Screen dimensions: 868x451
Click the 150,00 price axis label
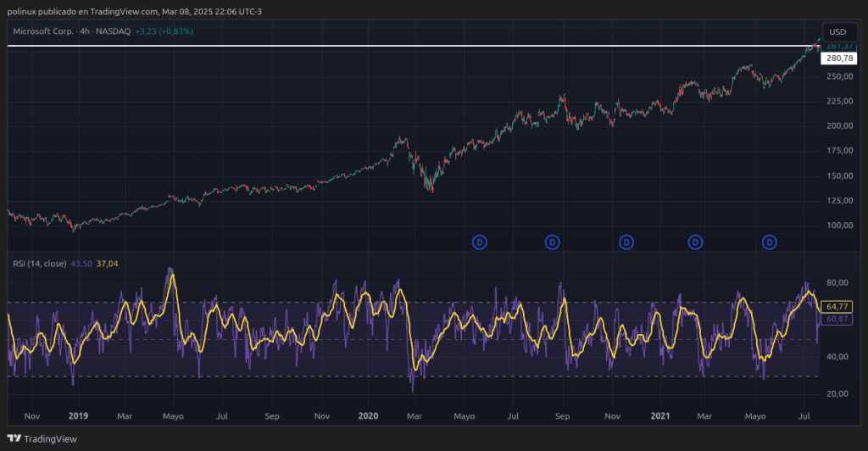(840, 176)
